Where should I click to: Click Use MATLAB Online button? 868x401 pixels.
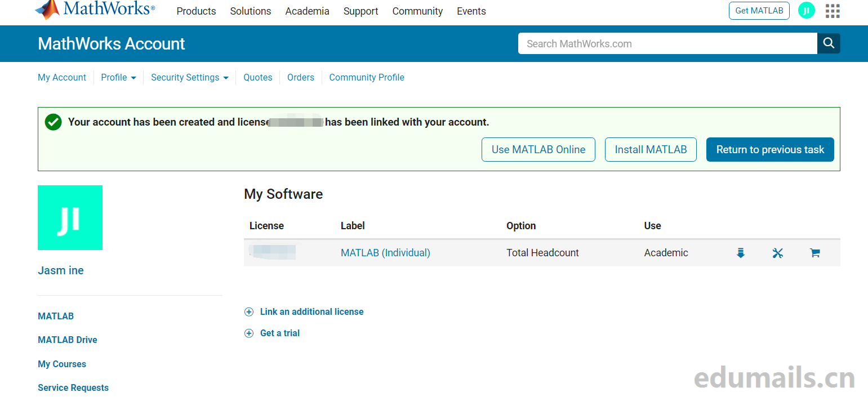pyautogui.click(x=538, y=150)
